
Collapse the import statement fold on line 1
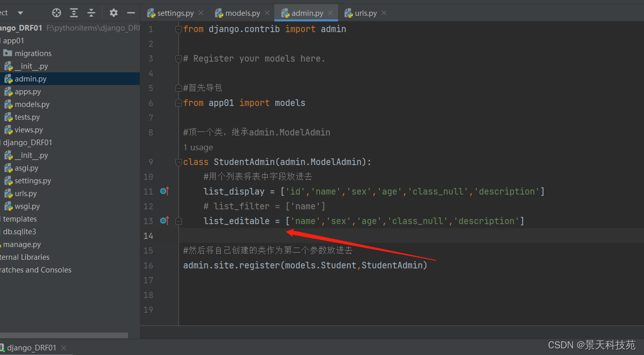tap(178, 29)
